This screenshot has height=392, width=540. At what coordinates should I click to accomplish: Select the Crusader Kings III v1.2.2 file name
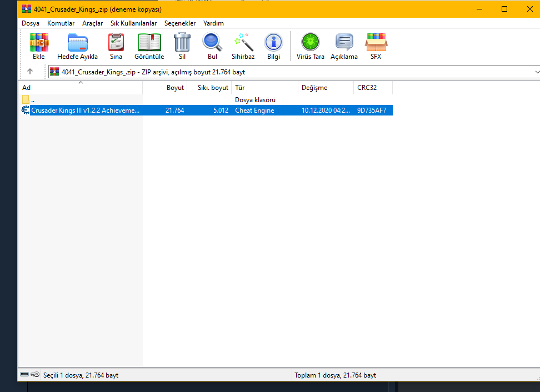[86, 110]
